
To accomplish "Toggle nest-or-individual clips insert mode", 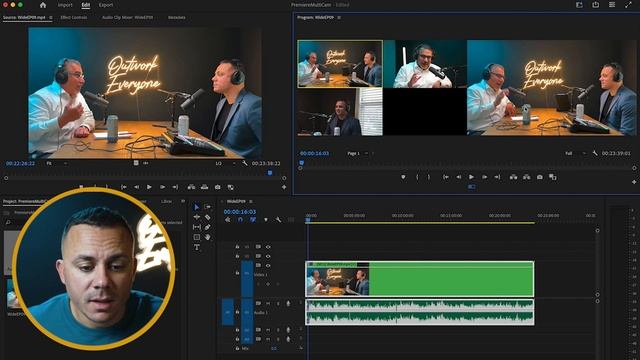I will pyautogui.click(x=227, y=220).
